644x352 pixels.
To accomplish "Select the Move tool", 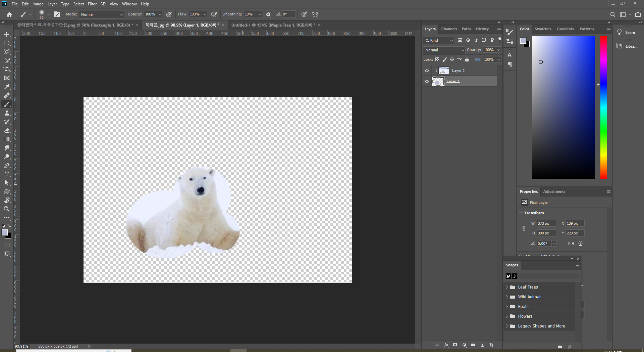I will 7,34.
